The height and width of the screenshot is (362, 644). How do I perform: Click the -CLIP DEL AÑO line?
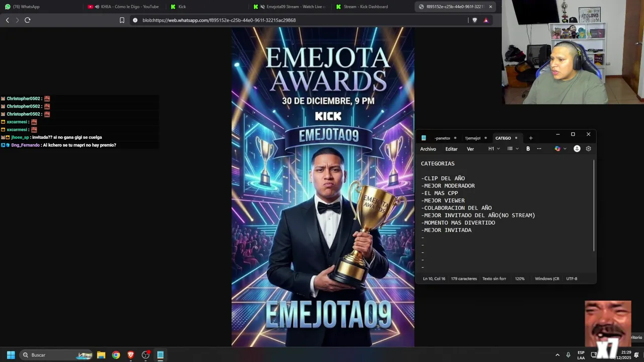(x=443, y=178)
